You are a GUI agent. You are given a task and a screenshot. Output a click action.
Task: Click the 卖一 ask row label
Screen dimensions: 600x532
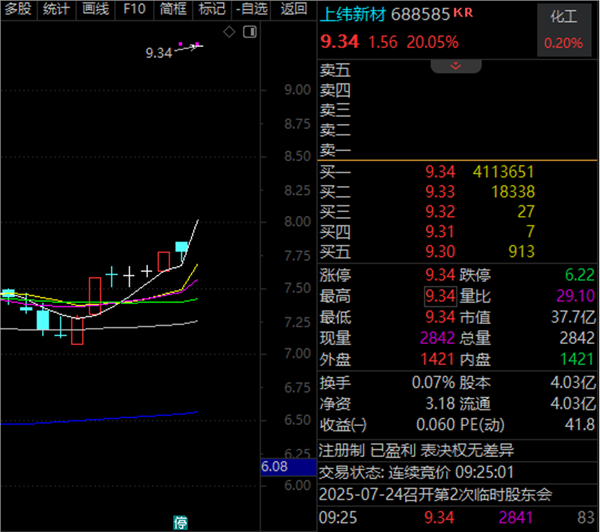335,150
